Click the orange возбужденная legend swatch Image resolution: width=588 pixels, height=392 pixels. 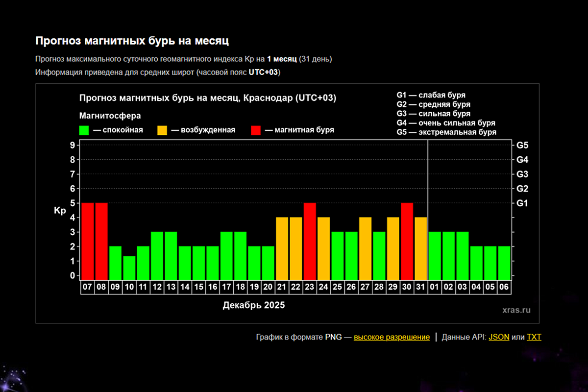[x=162, y=130]
